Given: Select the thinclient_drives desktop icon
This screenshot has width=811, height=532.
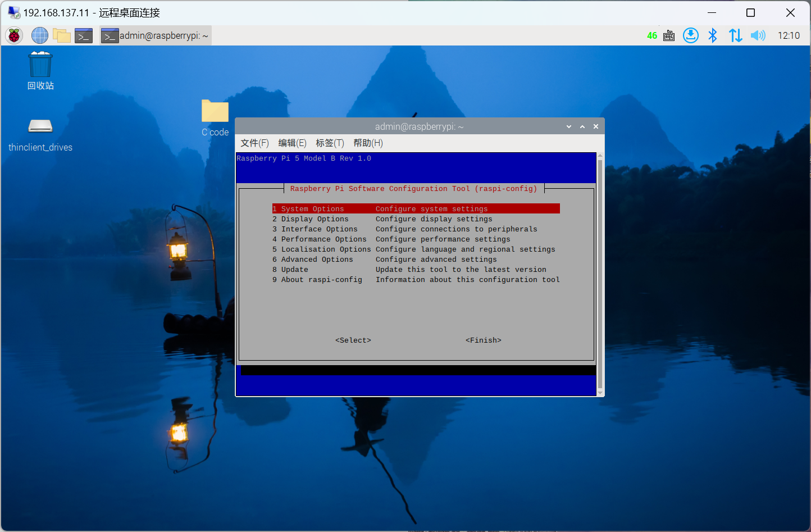Looking at the screenshot, I should click(40, 135).
